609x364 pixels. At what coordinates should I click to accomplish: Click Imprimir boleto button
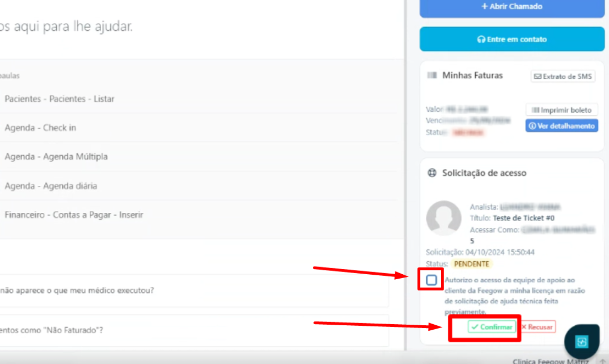pos(562,110)
